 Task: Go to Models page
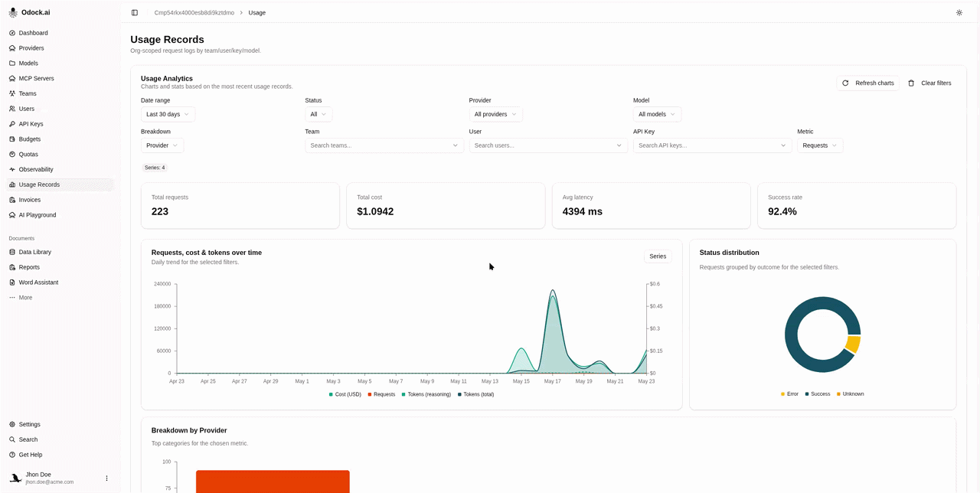[60, 64]
